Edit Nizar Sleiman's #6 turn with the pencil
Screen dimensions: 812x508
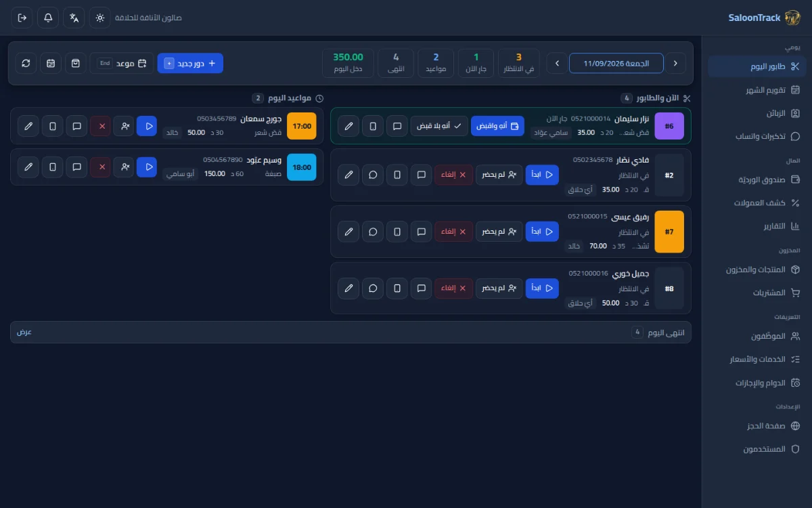coord(348,126)
